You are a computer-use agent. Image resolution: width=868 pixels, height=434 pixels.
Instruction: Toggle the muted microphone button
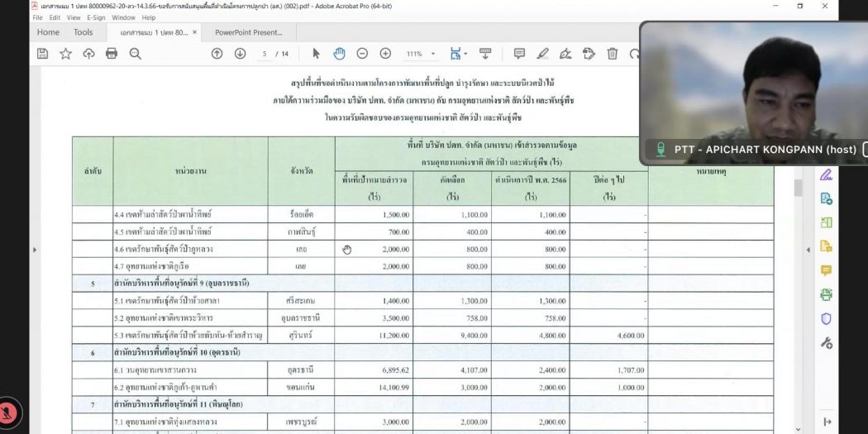pos(7,413)
